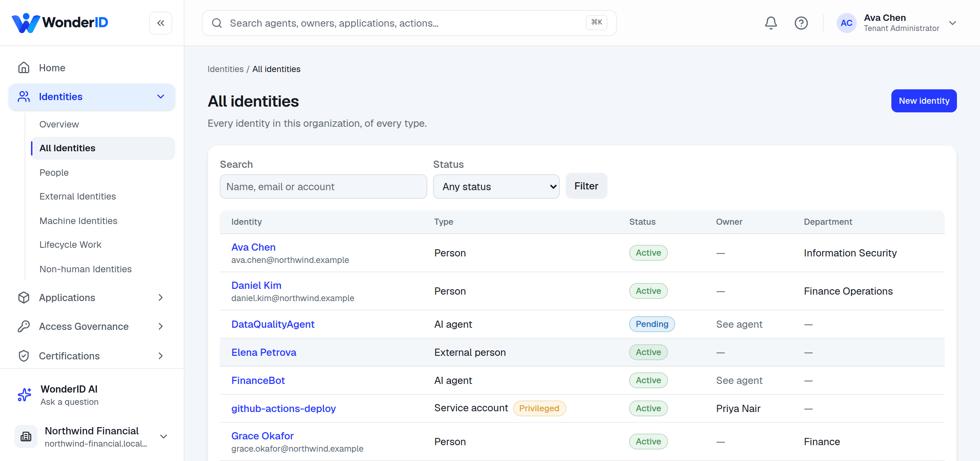The width and height of the screenshot is (980, 461).
Task: Select People in sidebar
Action: [x=54, y=172]
